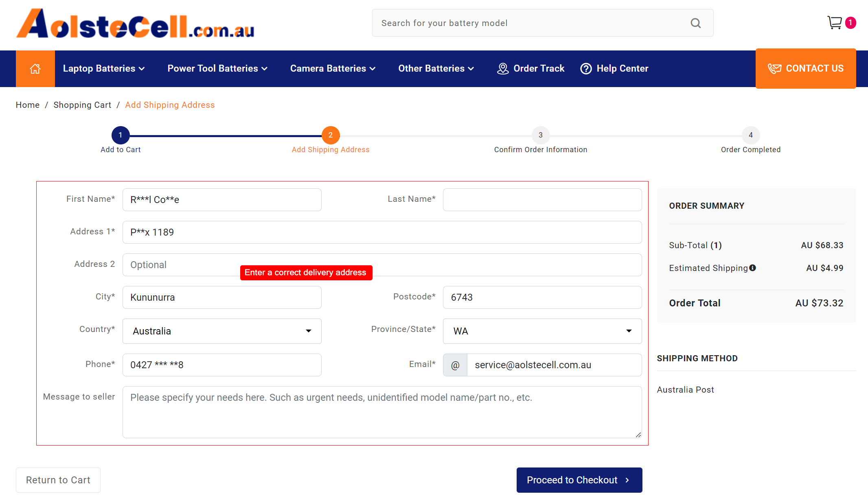Click the cart item count badge
Screen dimensions: 868x498
(x=850, y=23)
